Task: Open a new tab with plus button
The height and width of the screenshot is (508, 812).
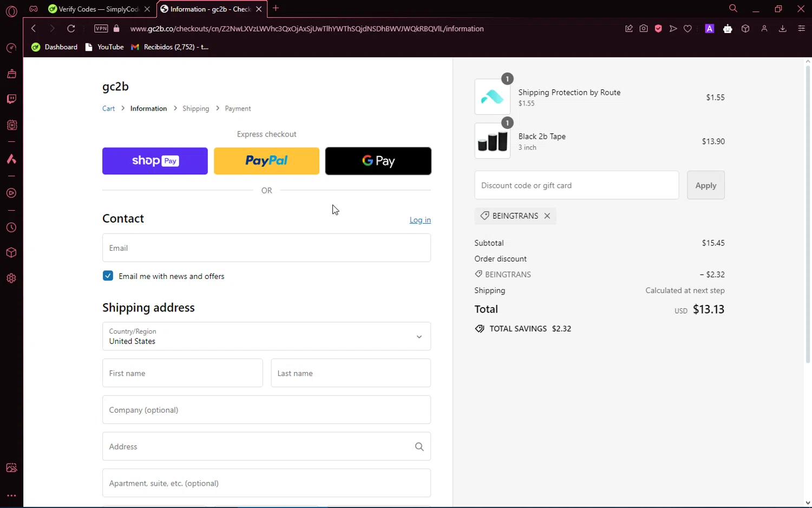Action: pos(276,8)
